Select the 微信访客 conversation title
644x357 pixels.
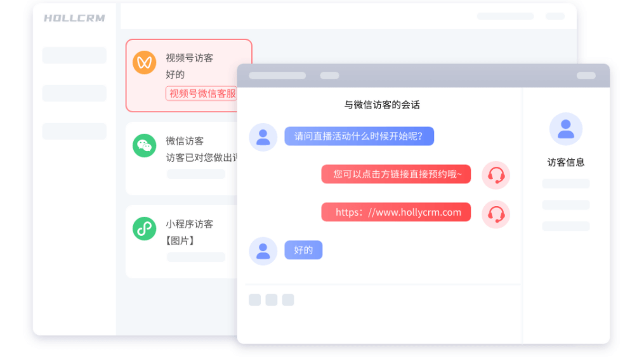point(185,141)
